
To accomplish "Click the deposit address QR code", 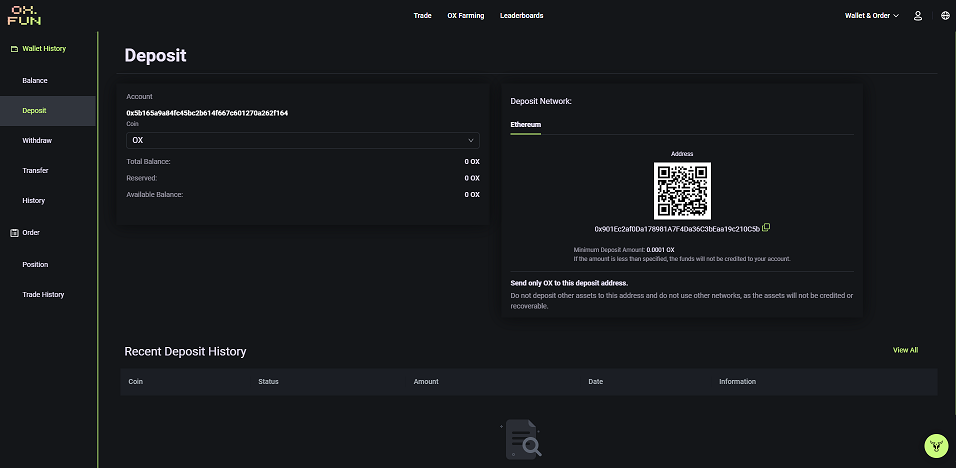I will (x=682, y=191).
